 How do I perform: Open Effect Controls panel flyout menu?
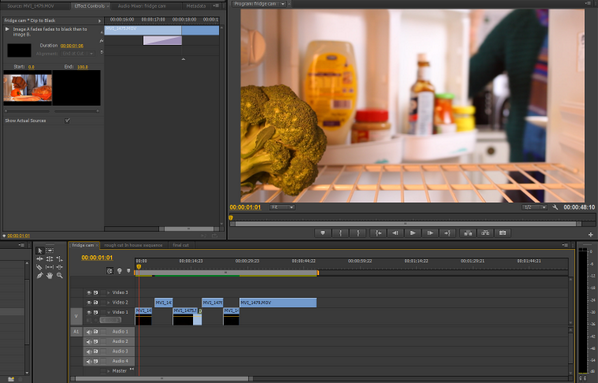216,6
